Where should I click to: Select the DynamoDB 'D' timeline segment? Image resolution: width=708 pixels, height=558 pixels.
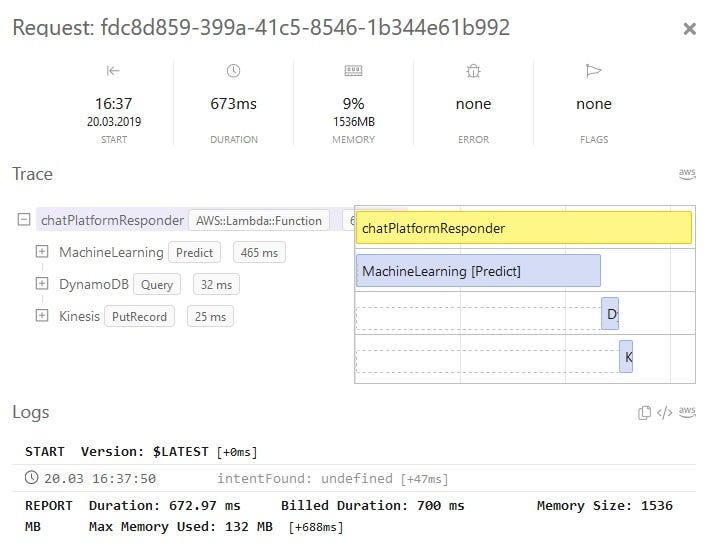click(x=610, y=313)
